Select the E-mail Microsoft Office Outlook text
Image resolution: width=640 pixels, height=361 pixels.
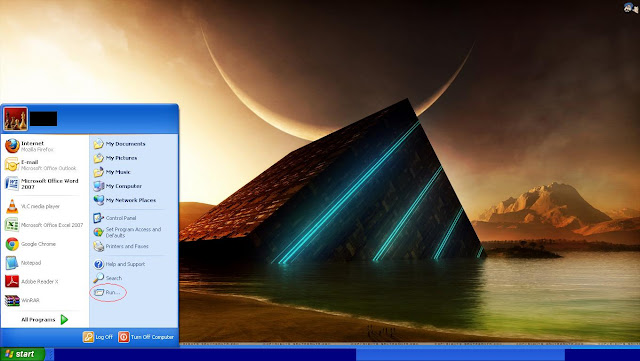(x=49, y=165)
